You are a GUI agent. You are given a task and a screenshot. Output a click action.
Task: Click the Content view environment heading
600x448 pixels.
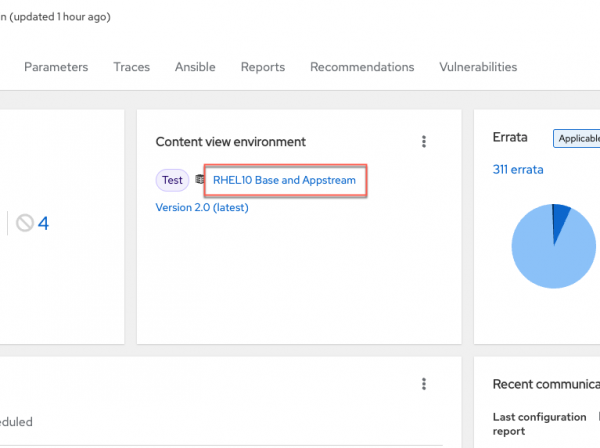[x=231, y=142]
